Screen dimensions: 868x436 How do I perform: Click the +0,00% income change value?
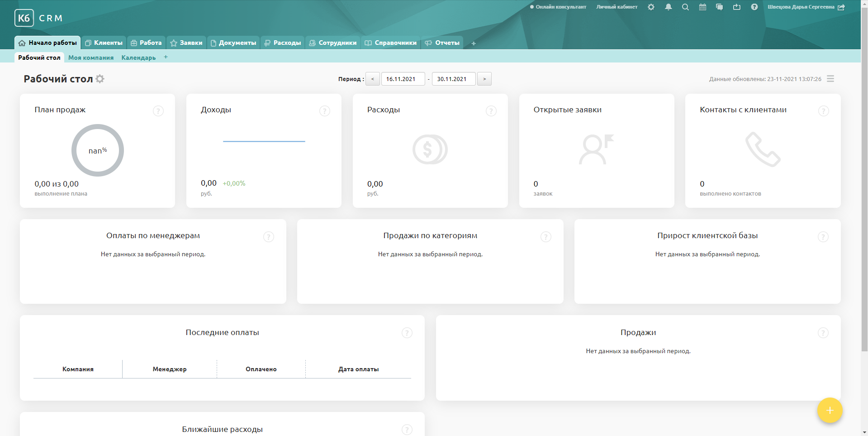pos(234,183)
